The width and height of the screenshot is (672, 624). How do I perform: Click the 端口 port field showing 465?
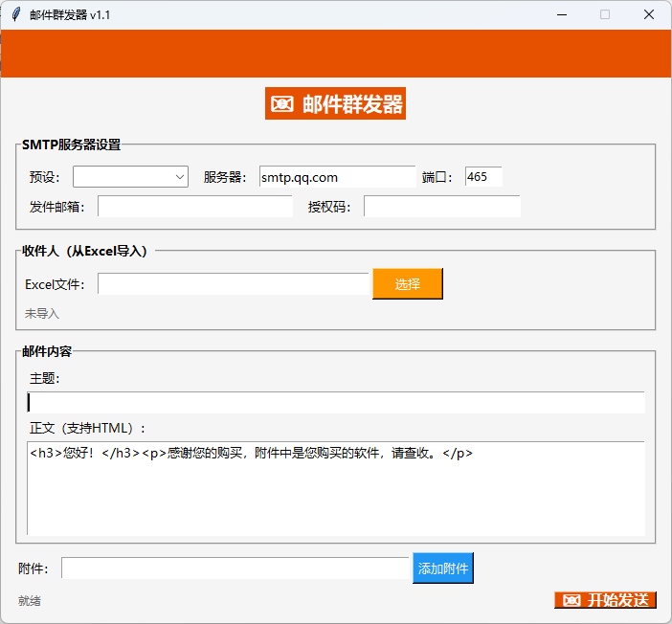coord(483,176)
